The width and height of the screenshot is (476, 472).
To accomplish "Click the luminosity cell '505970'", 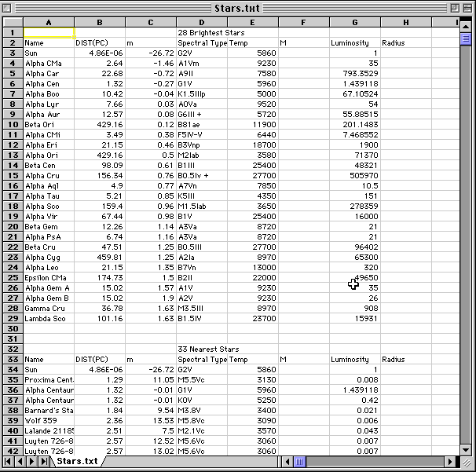I will click(x=355, y=176).
